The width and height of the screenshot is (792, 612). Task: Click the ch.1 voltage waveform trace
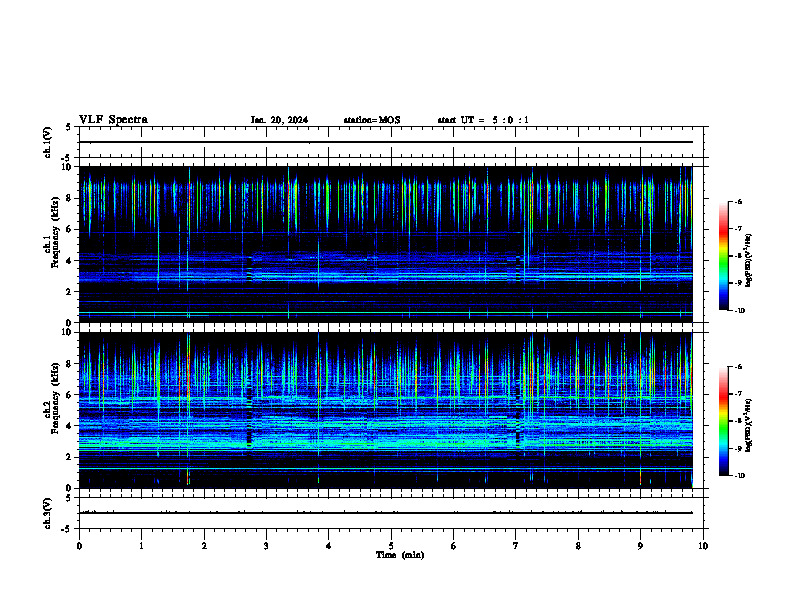tap(386, 142)
